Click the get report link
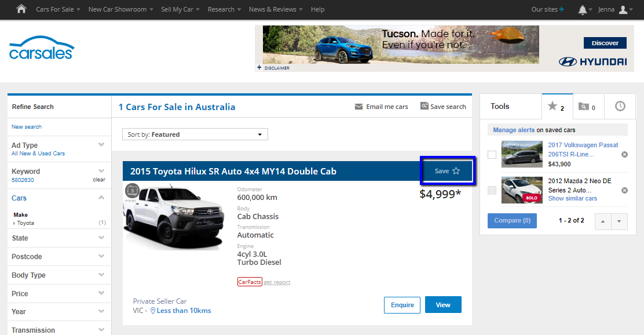Viewport: 644px width, 335px height. pyautogui.click(x=277, y=282)
